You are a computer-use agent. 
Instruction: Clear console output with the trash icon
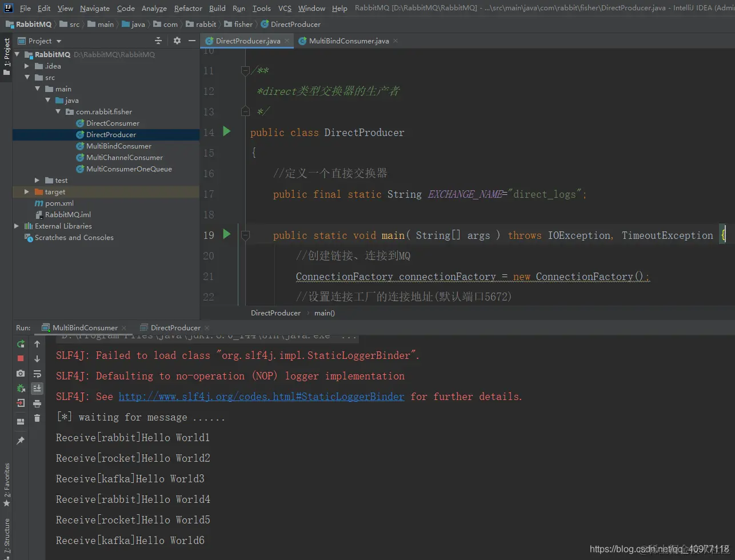[x=37, y=418]
